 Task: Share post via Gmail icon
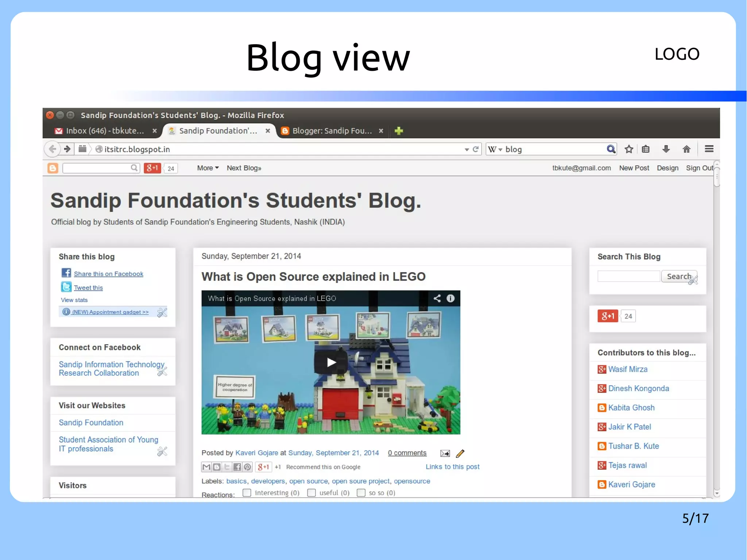[x=206, y=467]
